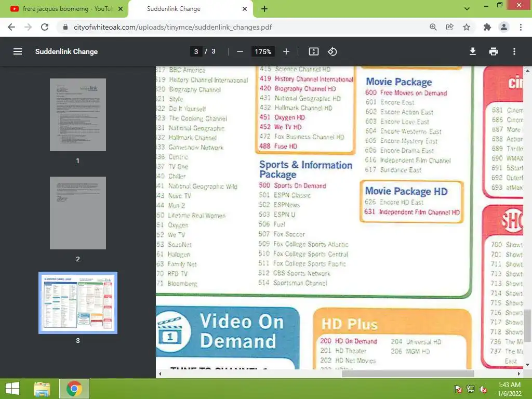Toggle the PDF sidebar menu icon

coord(17,51)
